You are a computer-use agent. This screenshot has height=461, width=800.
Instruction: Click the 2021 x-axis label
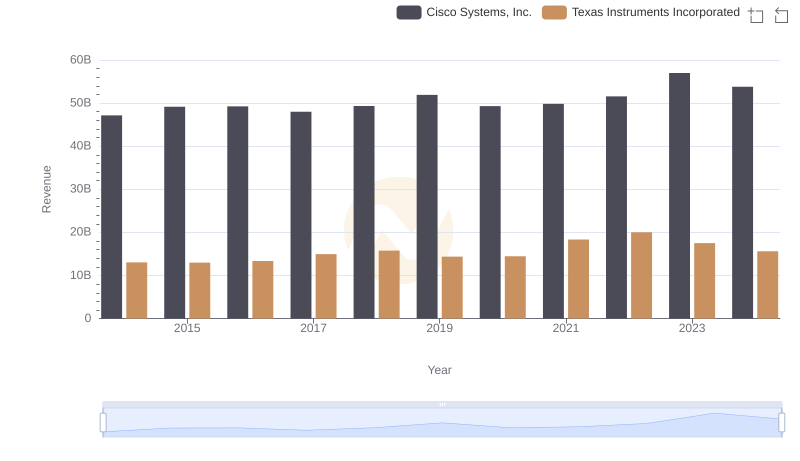pos(566,328)
